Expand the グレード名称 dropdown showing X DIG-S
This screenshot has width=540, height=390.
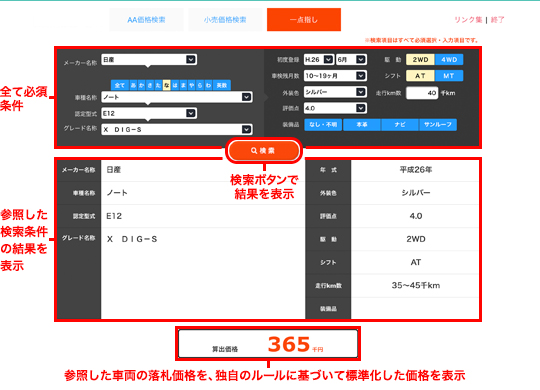pyautogui.click(x=177, y=129)
